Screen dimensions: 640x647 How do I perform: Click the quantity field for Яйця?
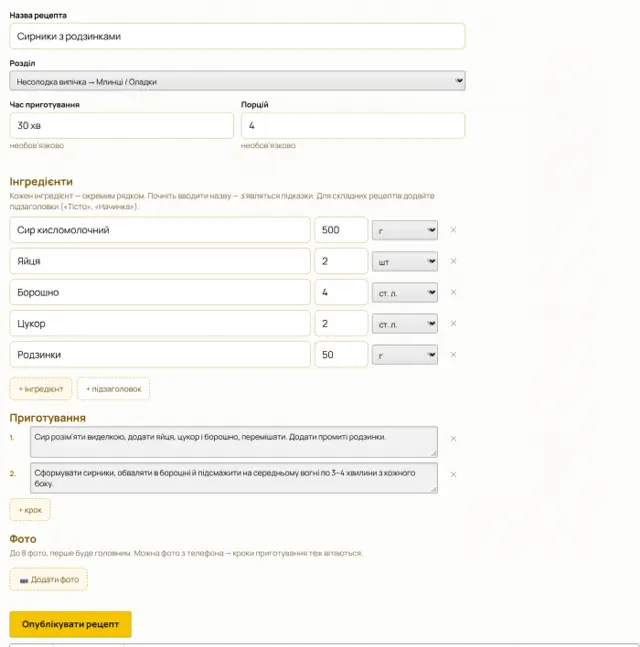pyautogui.click(x=341, y=261)
